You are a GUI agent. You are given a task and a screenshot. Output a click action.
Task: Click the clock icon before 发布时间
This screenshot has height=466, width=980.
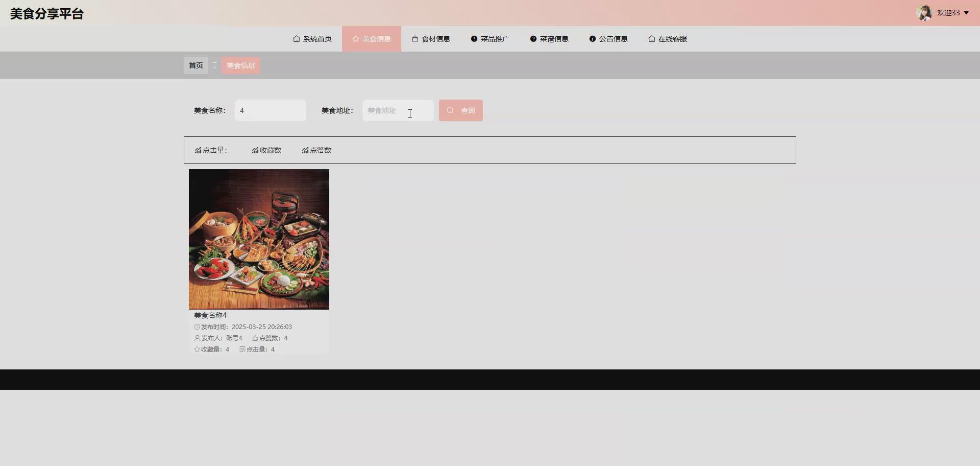(x=197, y=327)
